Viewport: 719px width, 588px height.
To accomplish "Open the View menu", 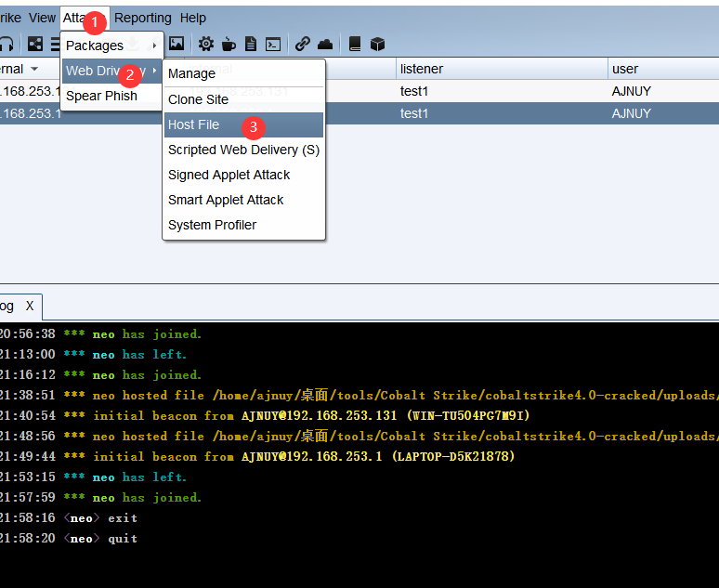I will click(x=42, y=18).
